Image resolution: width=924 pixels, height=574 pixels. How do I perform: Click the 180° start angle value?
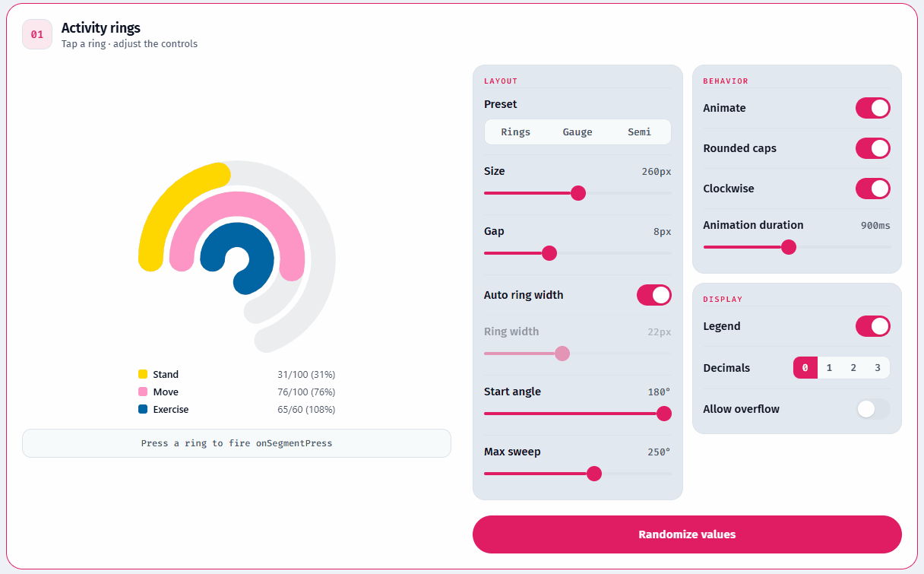pos(658,392)
